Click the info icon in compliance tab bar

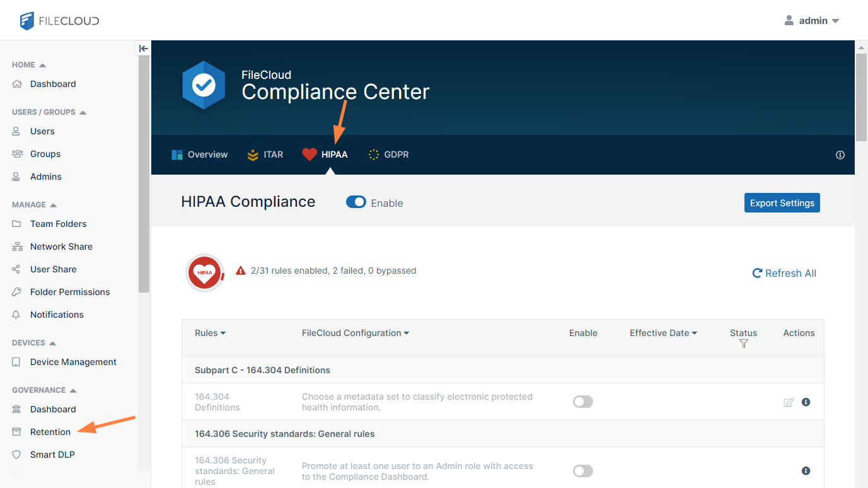(x=840, y=155)
